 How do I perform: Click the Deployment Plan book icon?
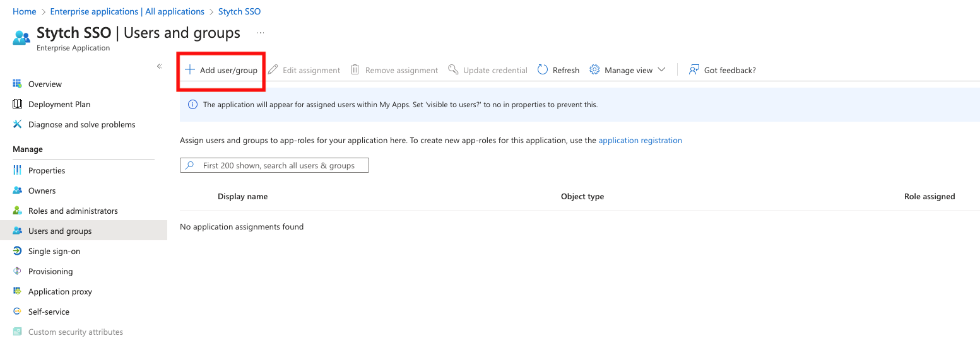click(x=18, y=104)
